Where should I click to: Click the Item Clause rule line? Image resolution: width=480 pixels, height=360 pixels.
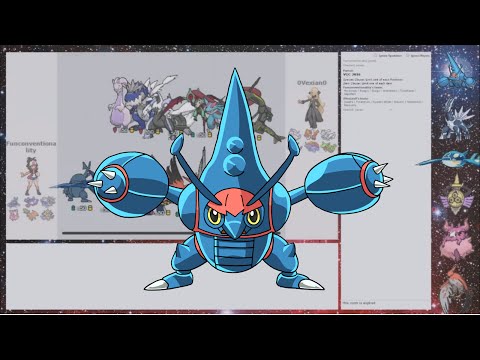click(366, 83)
